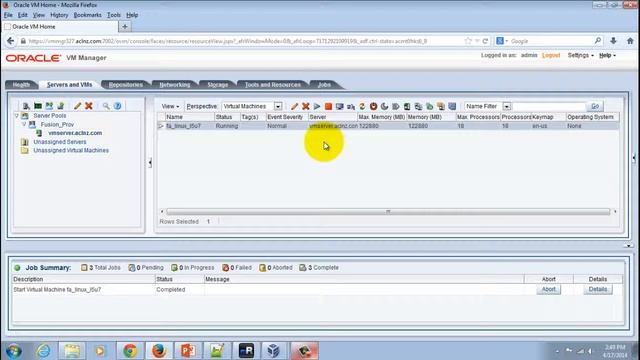Click the pencil edit icon in the tree toolbar

77,106
